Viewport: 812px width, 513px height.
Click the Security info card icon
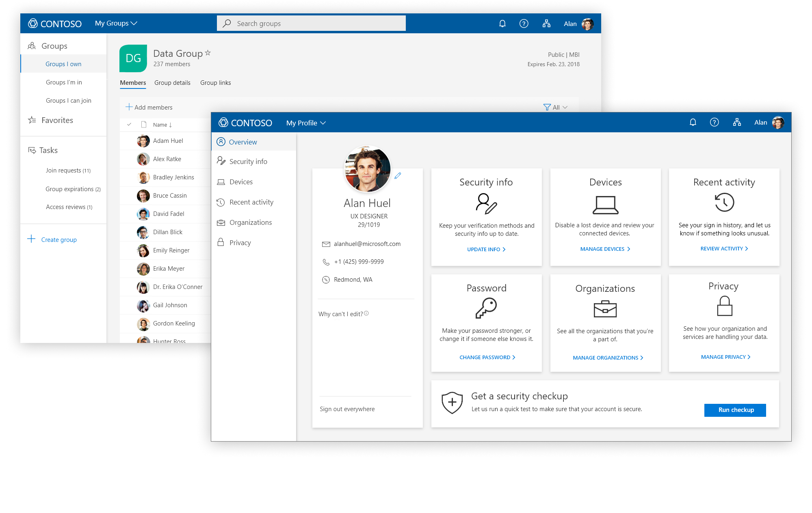(486, 203)
